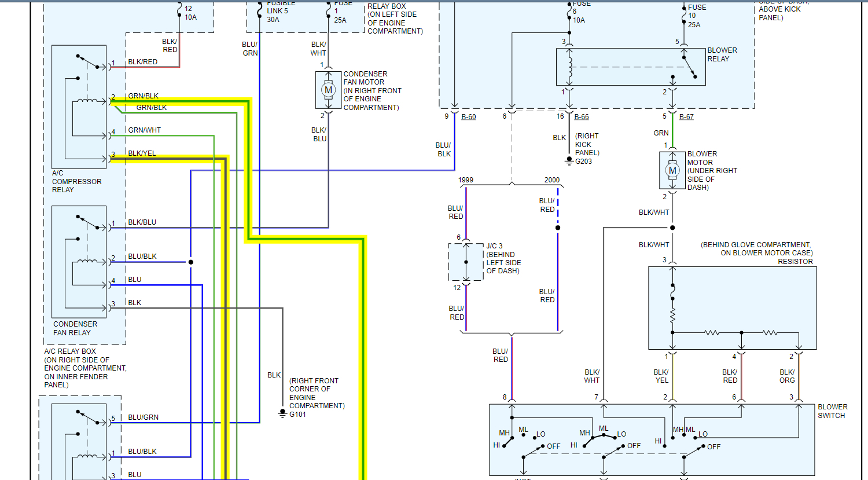
Task: Click the "BLK/RED" label at compressor relay pin 1
Action: pos(142,62)
